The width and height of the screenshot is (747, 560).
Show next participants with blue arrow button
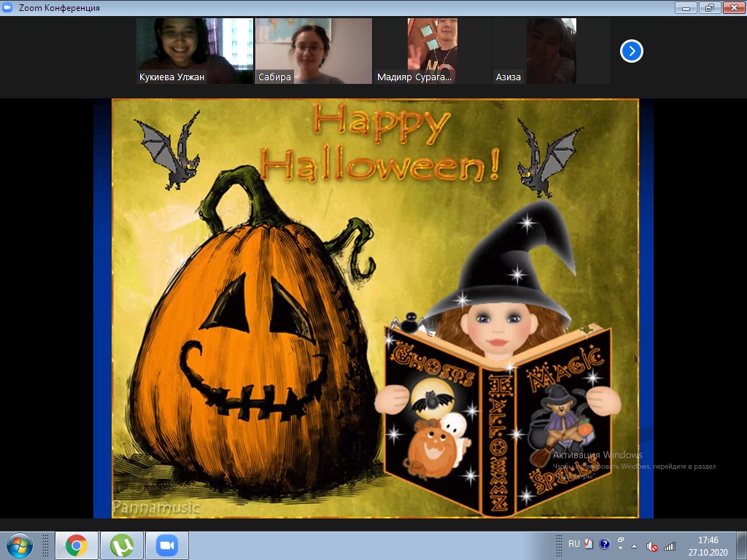click(632, 51)
